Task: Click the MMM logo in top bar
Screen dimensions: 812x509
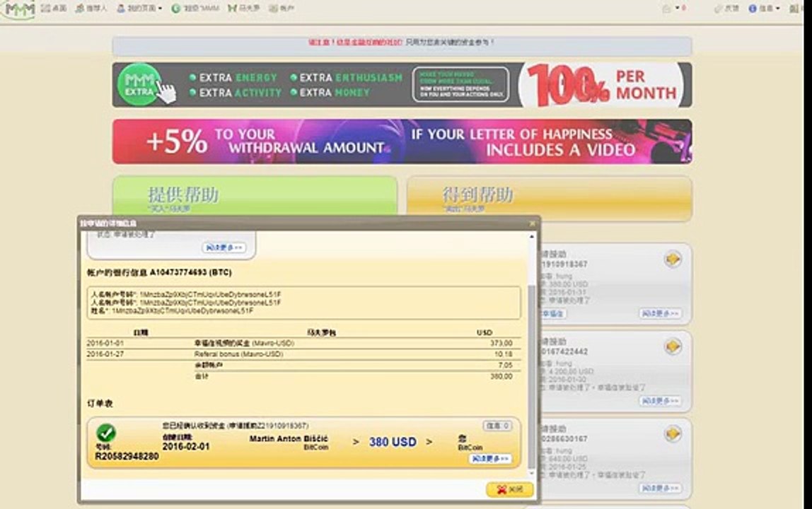Action: [x=19, y=8]
